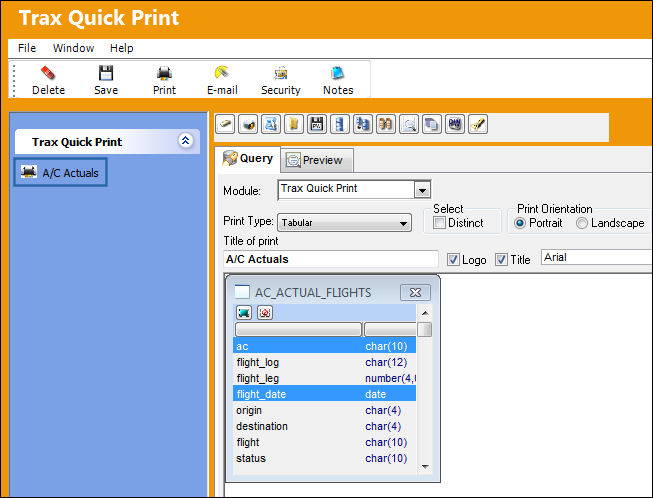653x498 pixels.
Task: Click the printer icon beside A/C Actuals
Action: tap(29, 172)
